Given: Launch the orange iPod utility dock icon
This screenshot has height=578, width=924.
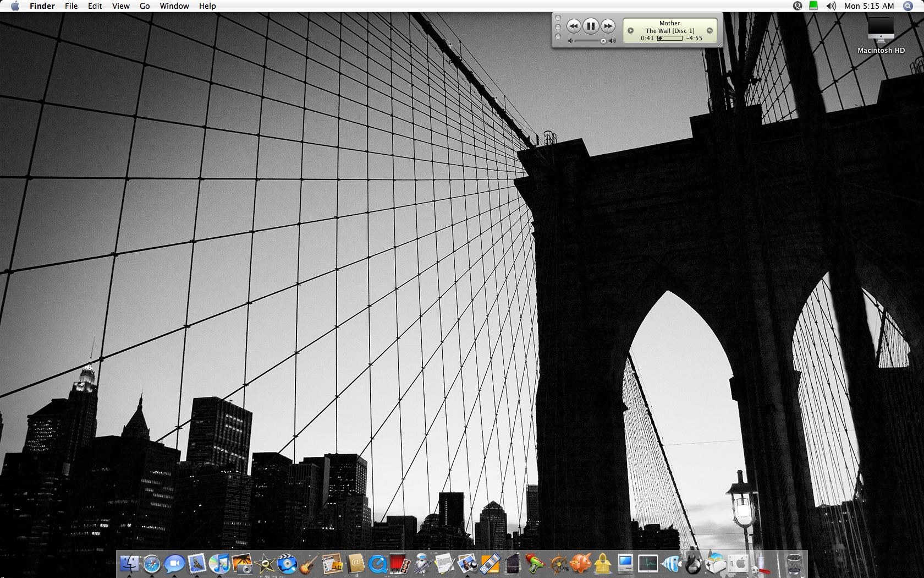Looking at the screenshot, I should (490, 563).
